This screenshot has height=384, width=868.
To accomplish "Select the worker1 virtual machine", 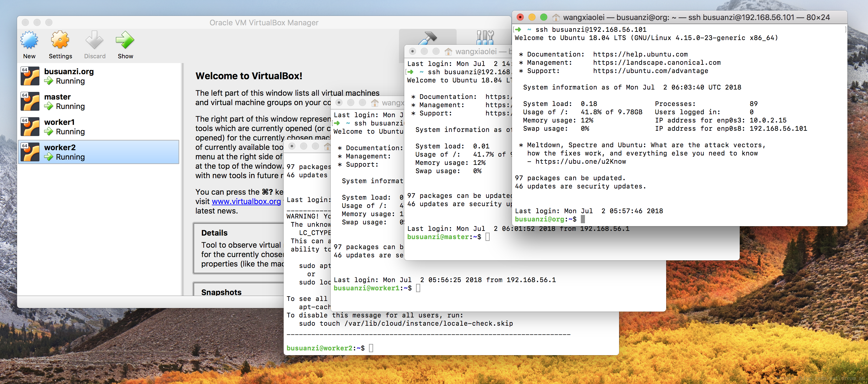I will click(98, 127).
